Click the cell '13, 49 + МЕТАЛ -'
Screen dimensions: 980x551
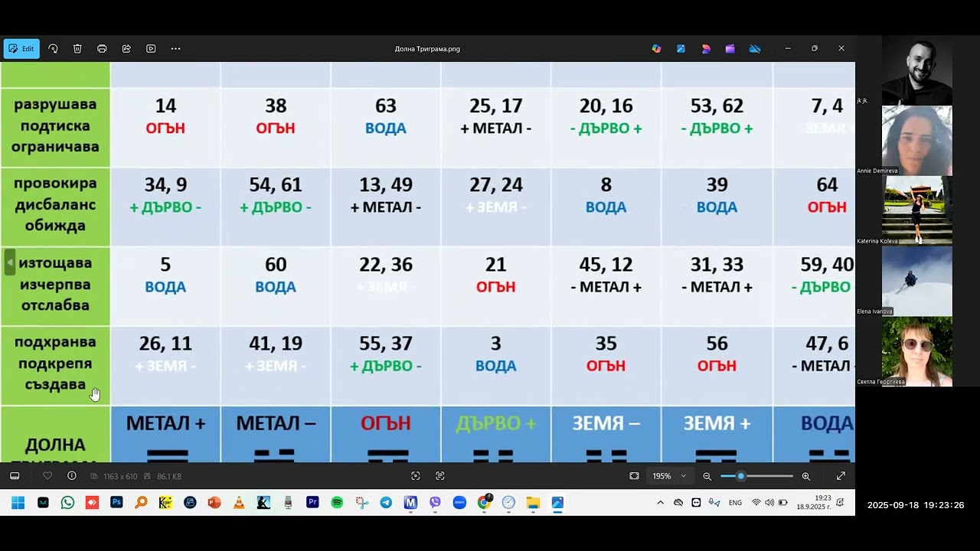coord(386,207)
